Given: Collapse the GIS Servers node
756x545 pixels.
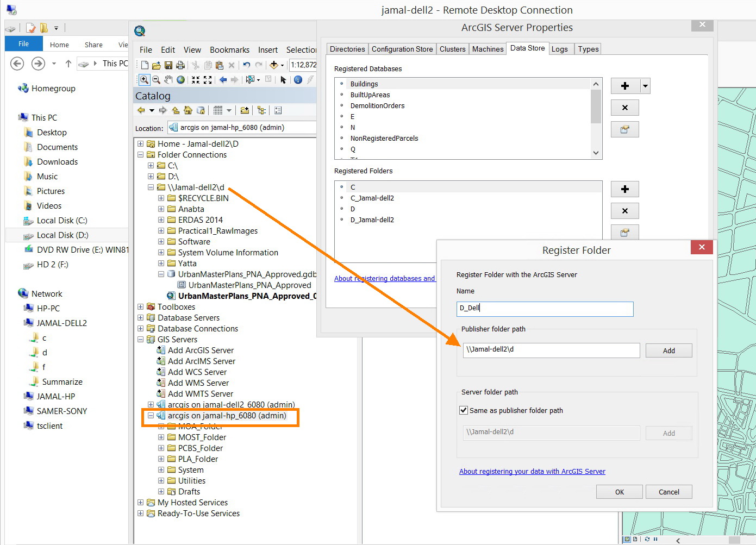Looking at the screenshot, I should [141, 340].
